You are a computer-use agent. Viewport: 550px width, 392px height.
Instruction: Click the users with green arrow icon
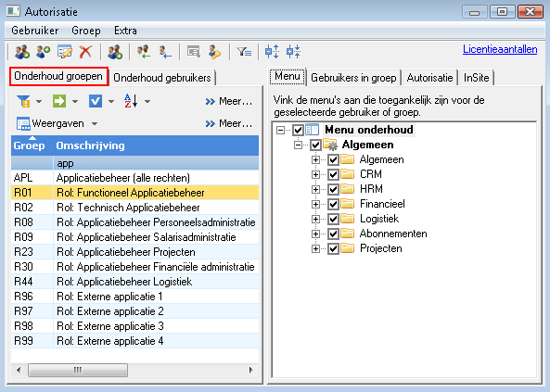click(x=144, y=52)
